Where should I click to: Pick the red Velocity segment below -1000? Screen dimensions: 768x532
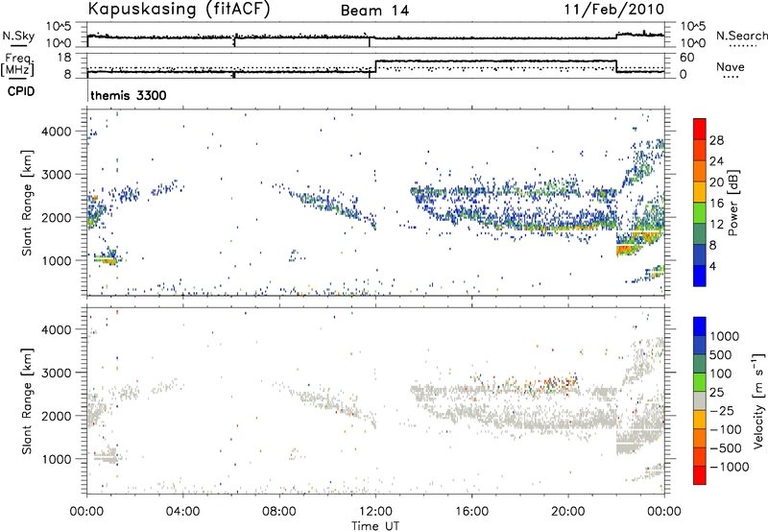coord(700,475)
